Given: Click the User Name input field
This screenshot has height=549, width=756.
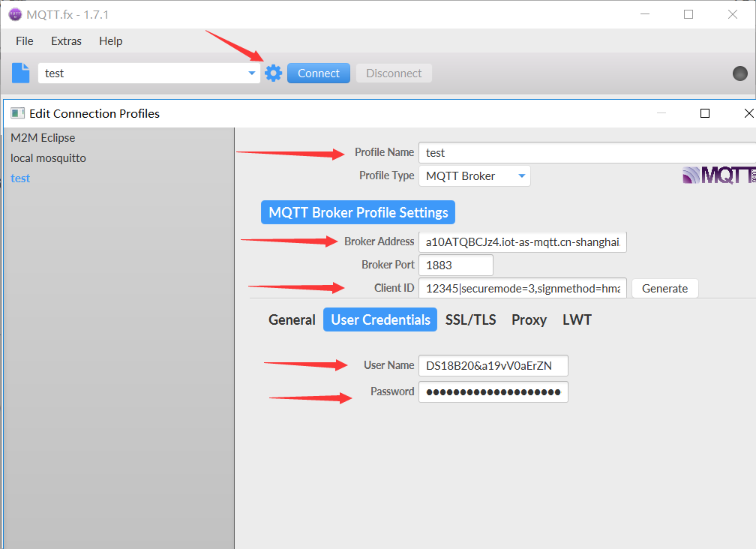Looking at the screenshot, I should point(493,365).
